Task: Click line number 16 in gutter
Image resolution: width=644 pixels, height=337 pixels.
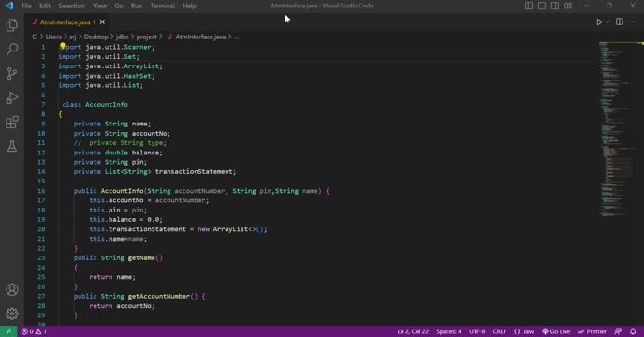Action: (41, 191)
